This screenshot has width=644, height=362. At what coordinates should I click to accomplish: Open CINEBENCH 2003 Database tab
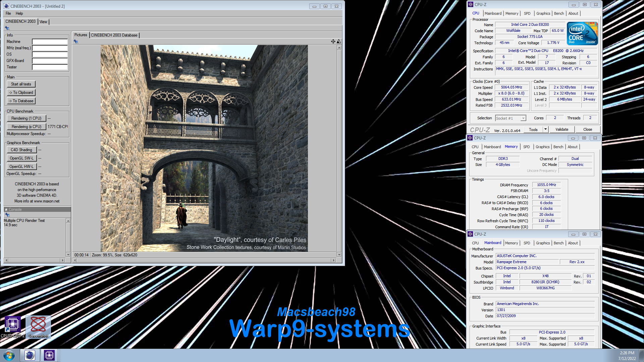click(x=114, y=35)
